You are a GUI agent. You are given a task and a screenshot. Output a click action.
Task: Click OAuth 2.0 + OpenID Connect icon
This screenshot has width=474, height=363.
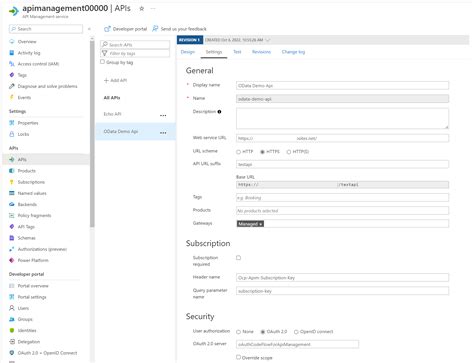pyautogui.click(x=12, y=353)
